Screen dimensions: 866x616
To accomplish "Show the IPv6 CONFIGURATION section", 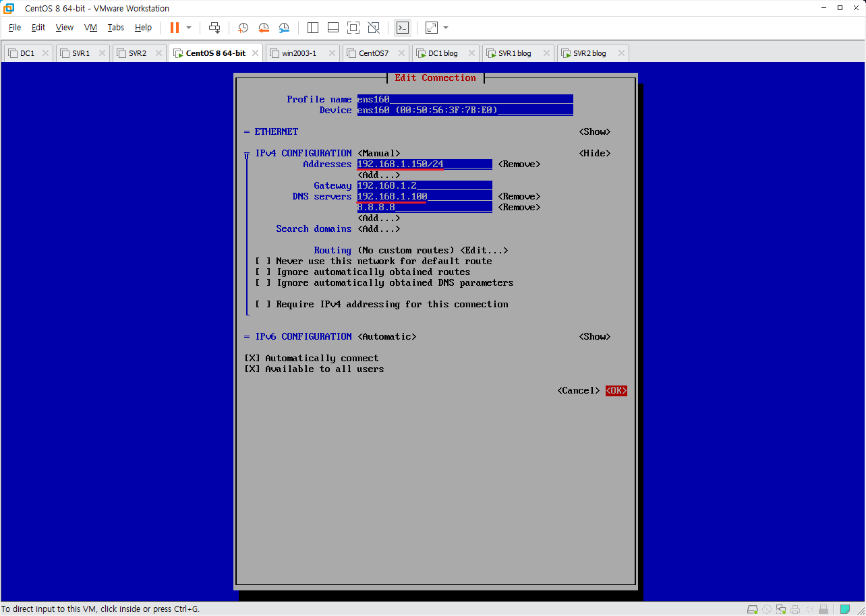I will tap(594, 337).
